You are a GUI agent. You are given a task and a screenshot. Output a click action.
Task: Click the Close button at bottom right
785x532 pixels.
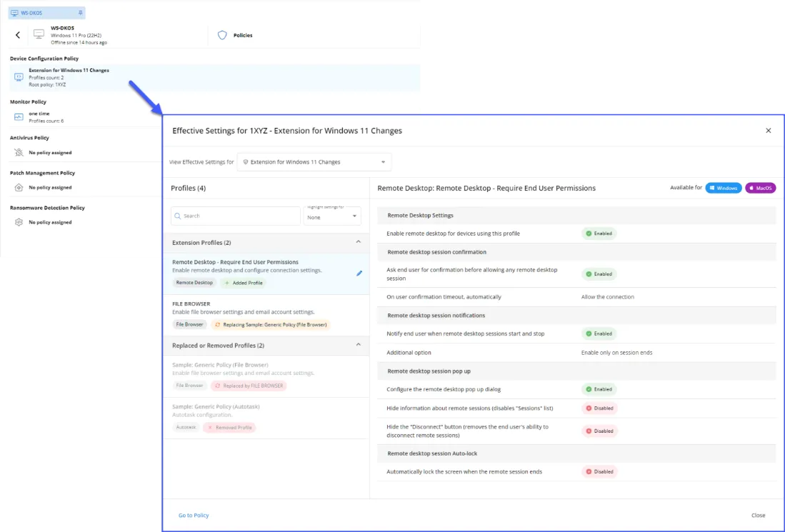click(758, 515)
